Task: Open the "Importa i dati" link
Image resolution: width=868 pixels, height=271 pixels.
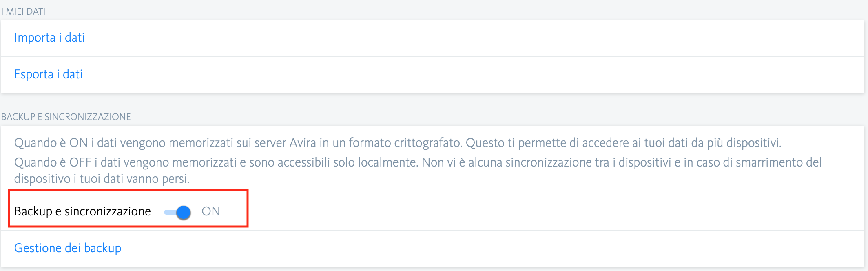Action: click(x=49, y=38)
